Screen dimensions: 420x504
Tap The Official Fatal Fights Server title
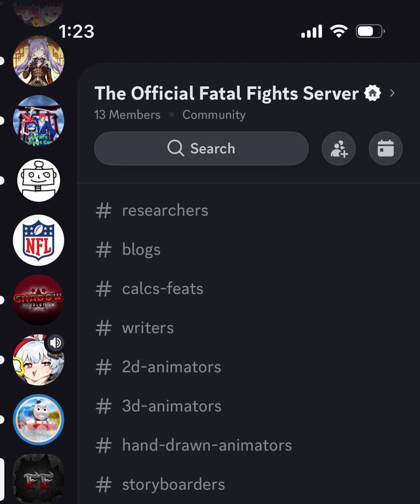coord(226,93)
